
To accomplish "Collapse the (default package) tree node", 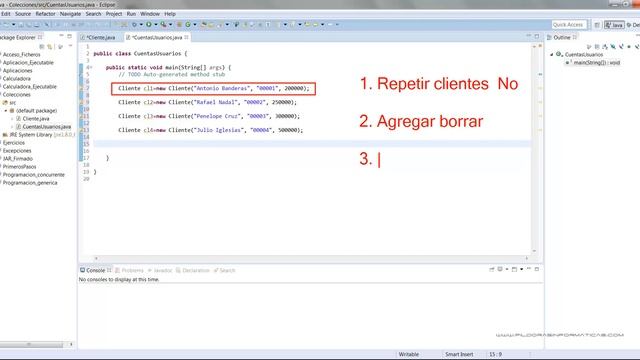I will tap(6, 111).
